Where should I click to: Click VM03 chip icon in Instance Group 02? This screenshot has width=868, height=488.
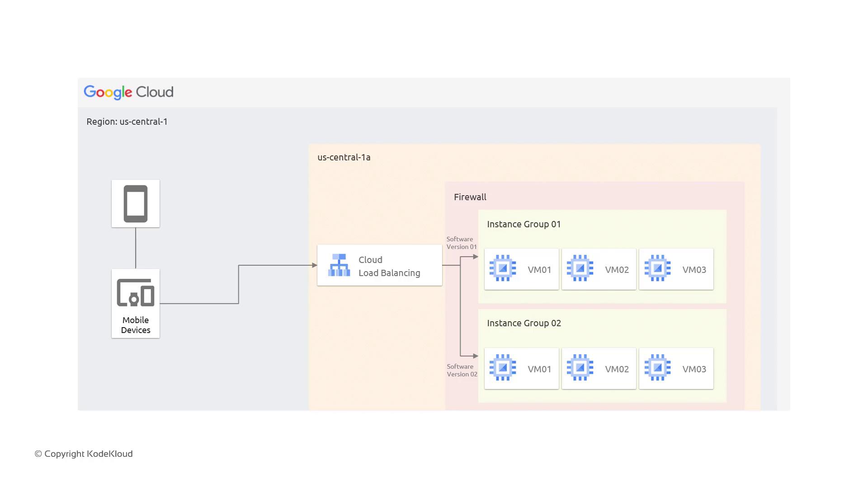(657, 368)
